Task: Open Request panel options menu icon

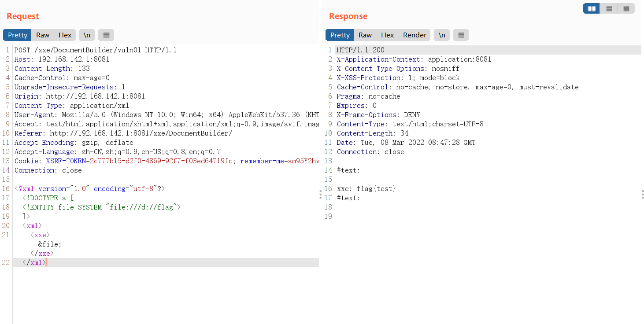Action: 106,35
